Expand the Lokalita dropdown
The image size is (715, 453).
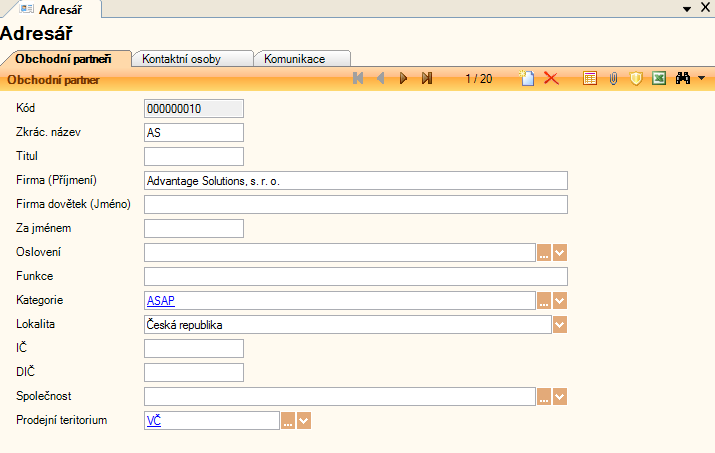coord(560,325)
